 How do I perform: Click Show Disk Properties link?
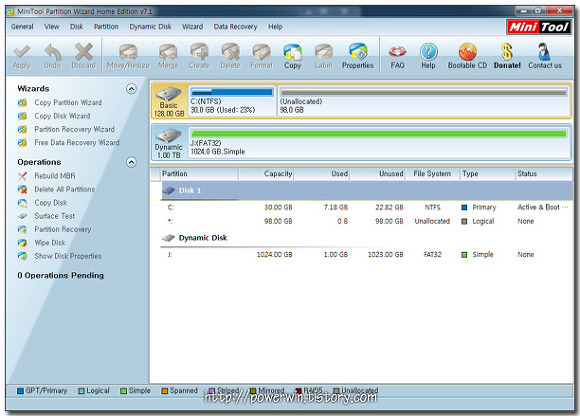tap(68, 256)
